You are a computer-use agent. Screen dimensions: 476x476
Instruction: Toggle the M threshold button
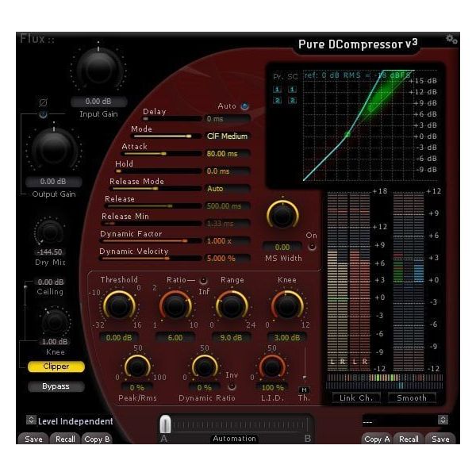point(304,390)
